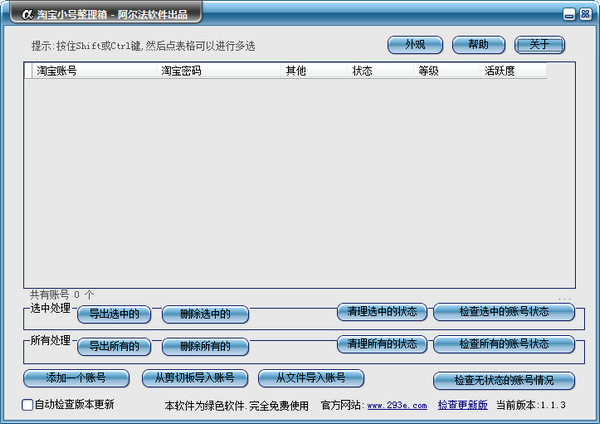
Task: Click 清理选中的状态 button
Action: pyautogui.click(x=382, y=311)
